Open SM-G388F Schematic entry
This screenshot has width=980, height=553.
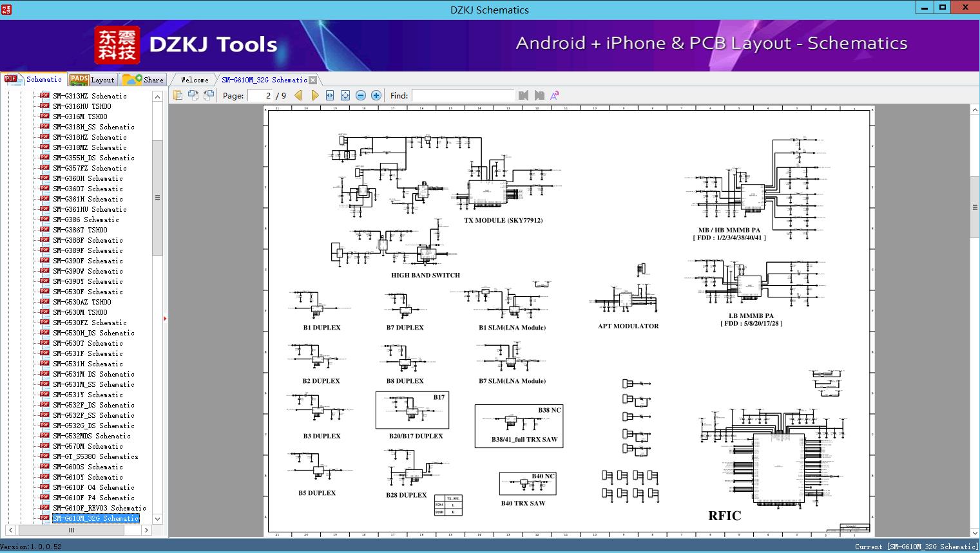click(x=88, y=240)
